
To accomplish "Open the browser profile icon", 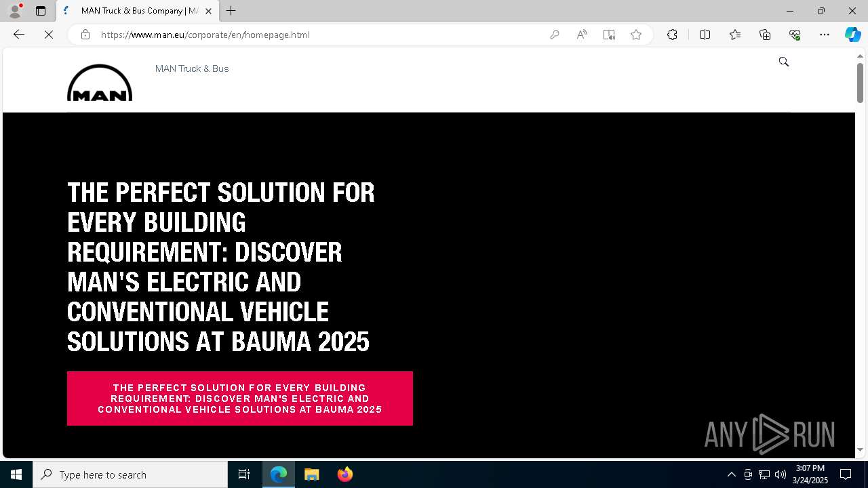I will (14, 11).
